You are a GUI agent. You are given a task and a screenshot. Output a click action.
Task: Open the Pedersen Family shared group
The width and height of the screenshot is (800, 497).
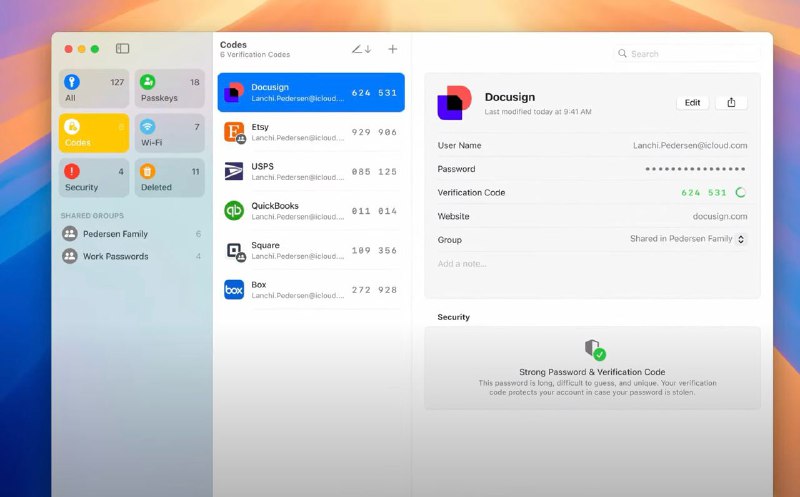(x=132, y=234)
